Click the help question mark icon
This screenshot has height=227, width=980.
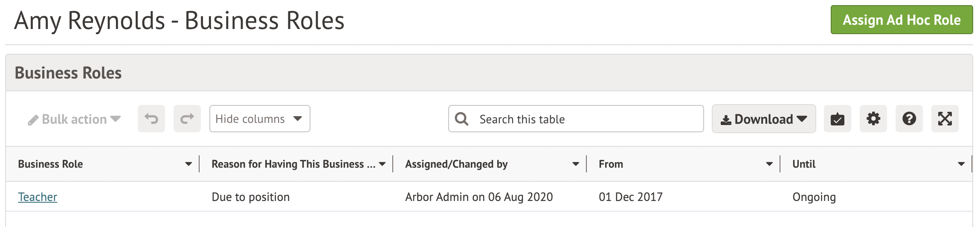click(x=909, y=119)
